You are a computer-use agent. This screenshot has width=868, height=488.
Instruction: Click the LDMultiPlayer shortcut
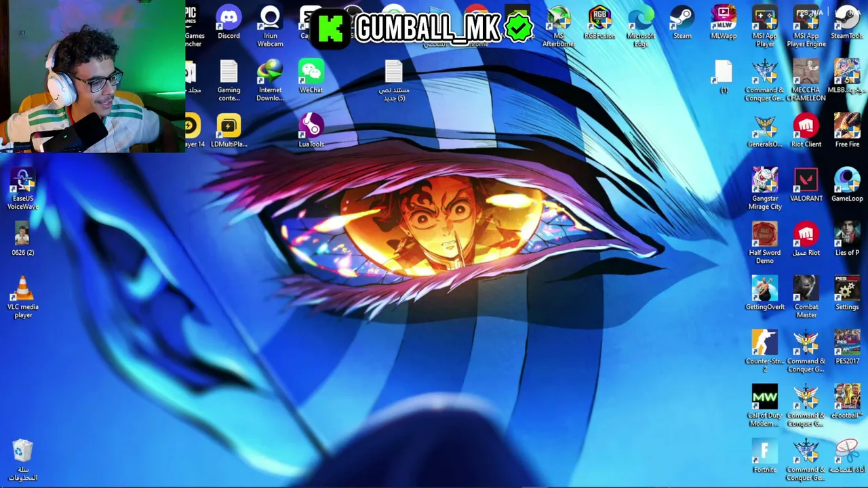pos(229,131)
